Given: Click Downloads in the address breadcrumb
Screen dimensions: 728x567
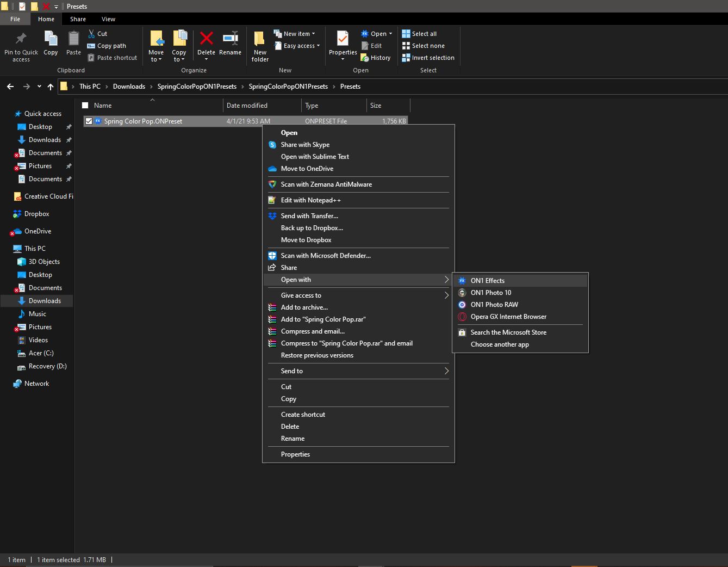Looking at the screenshot, I should 129,87.
